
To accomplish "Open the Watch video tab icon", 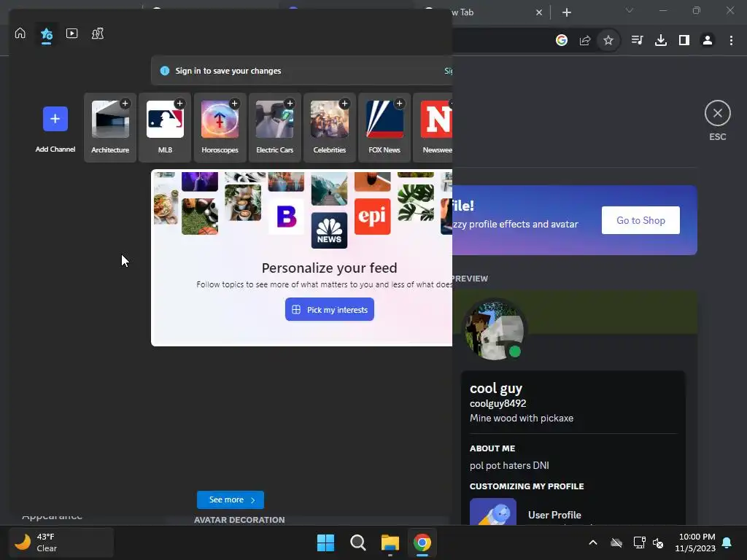I will point(72,34).
